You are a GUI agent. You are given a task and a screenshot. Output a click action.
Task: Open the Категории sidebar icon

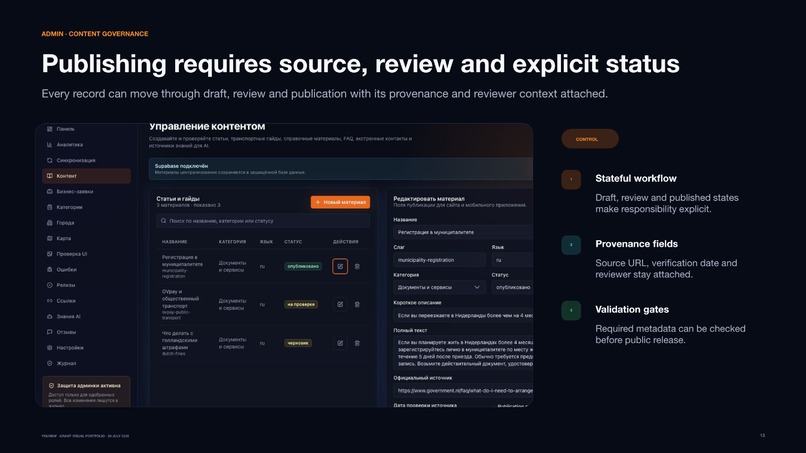pyautogui.click(x=50, y=207)
